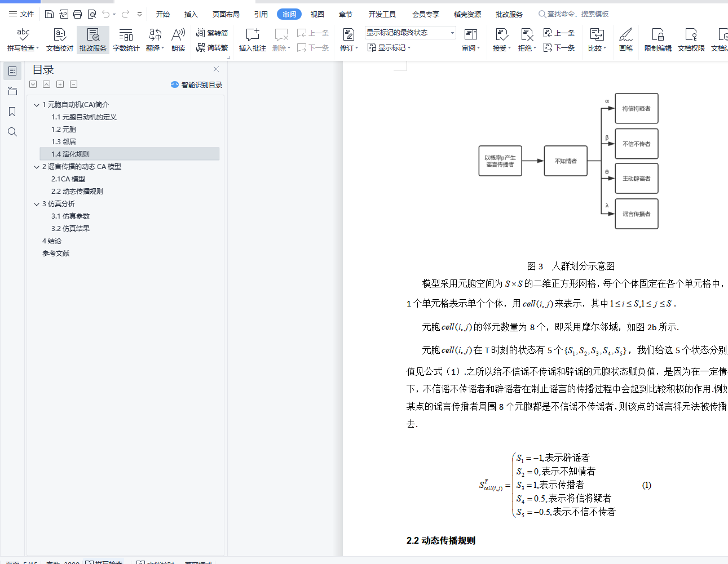Go to previous change with 上一条 beside 接受
Screen dimensions: 728x564
559,33
